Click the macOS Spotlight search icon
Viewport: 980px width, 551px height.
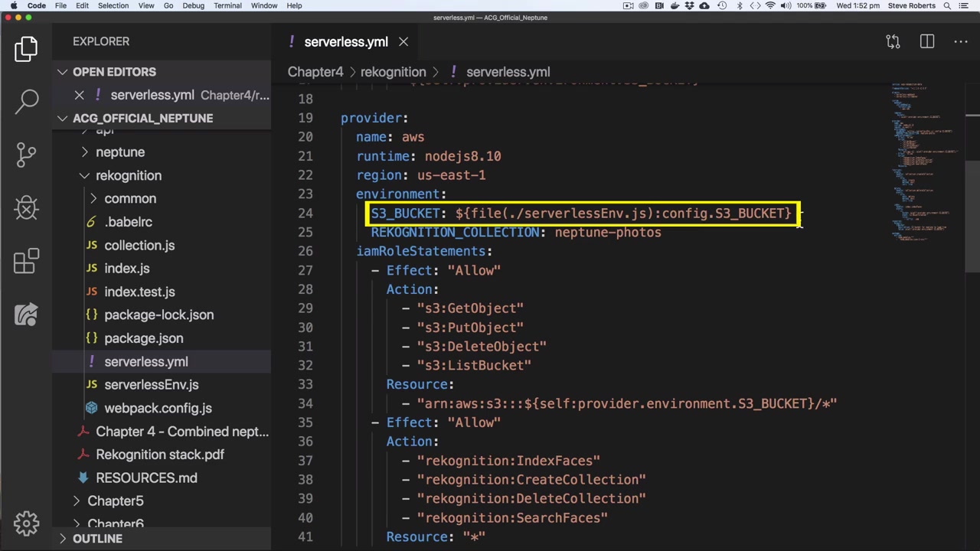[x=949, y=5]
